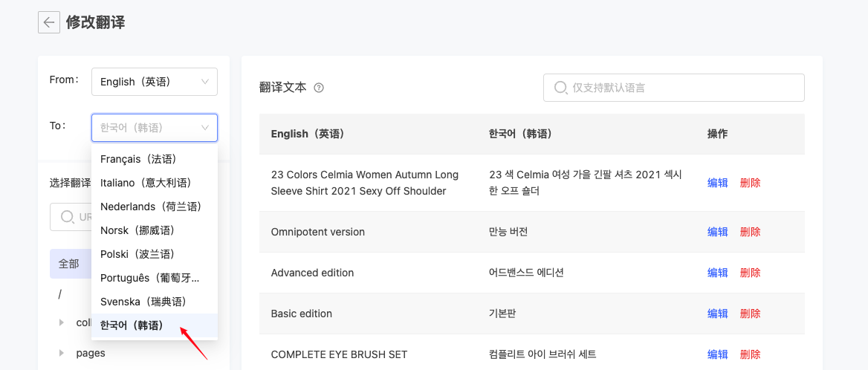This screenshot has width=868, height=370.
Task: Open the To language dropdown
Action: pos(155,128)
